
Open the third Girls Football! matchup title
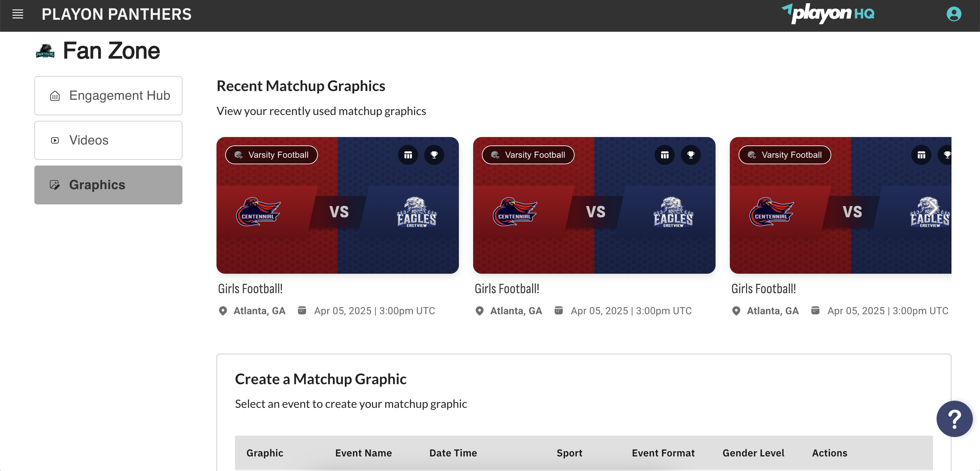(764, 289)
